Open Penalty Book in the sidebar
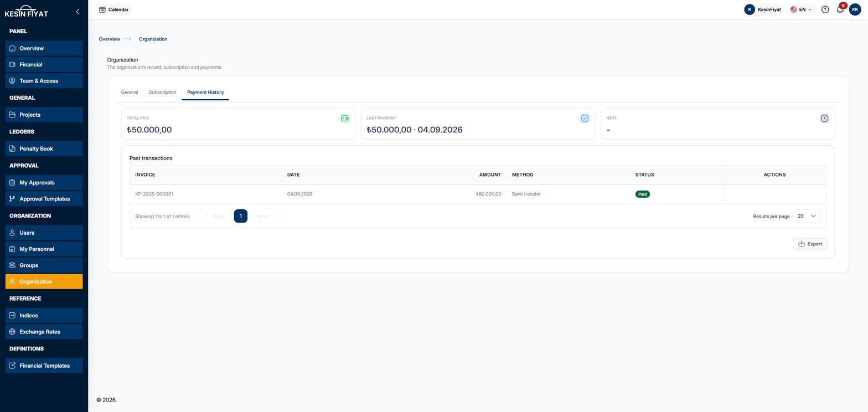 pos(44,148)
